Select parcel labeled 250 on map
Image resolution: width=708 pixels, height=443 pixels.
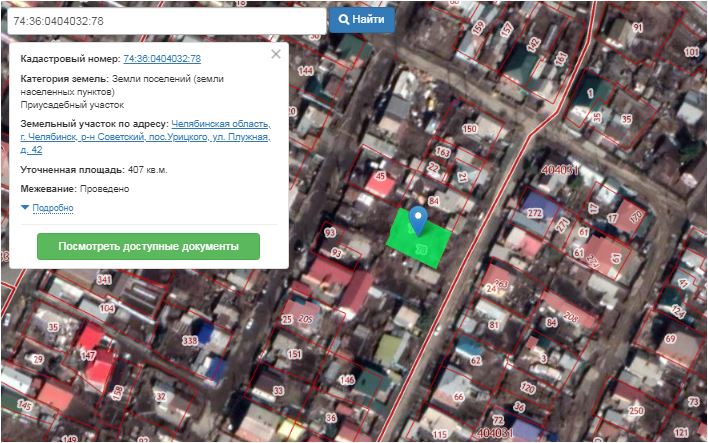coord(635,411)
